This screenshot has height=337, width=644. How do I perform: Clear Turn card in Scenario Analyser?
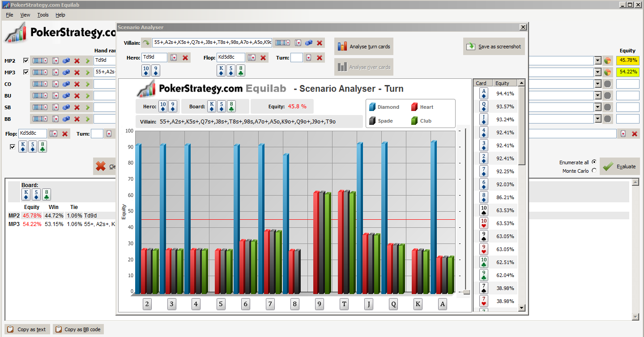(320, 57)
